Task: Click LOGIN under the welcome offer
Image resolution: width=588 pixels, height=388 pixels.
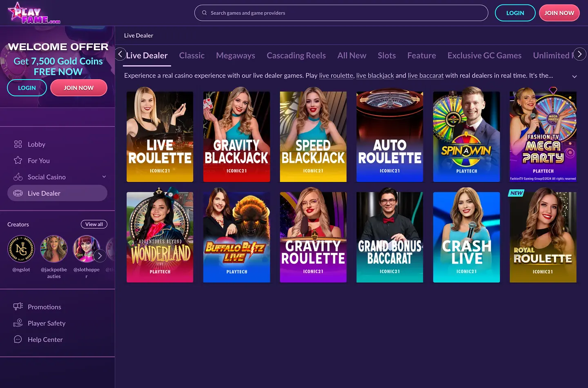Action: 27,88
